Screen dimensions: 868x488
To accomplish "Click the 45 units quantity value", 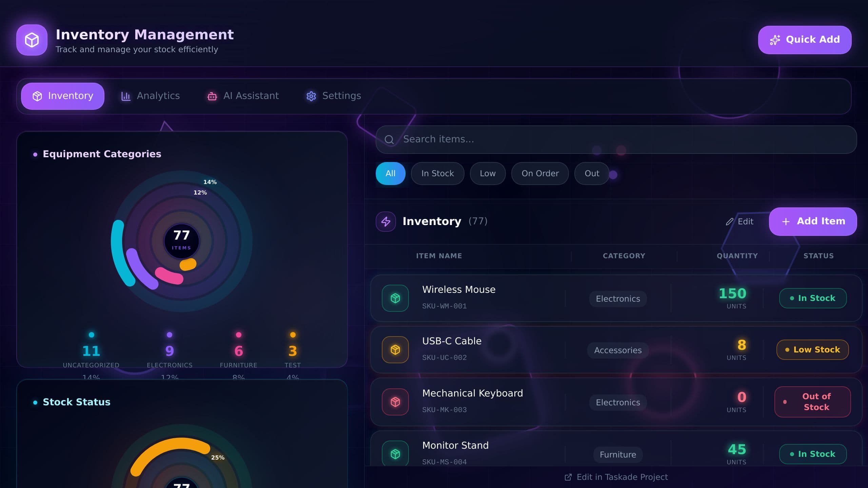I will click(x=737, y=450).
